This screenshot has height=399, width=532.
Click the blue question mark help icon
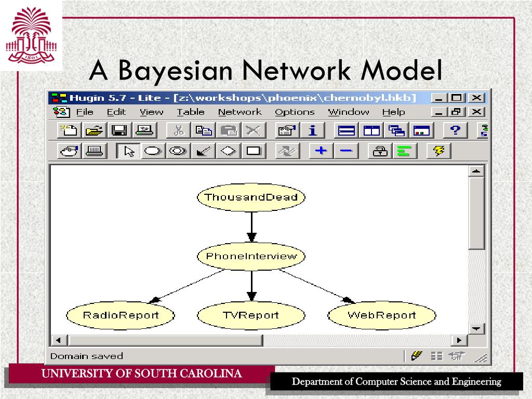455,130
